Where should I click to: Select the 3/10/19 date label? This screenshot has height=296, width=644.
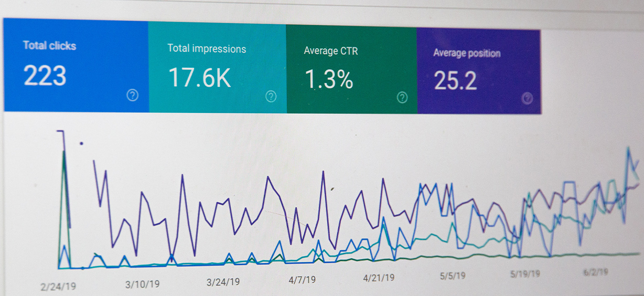click(x=143, y=284)
